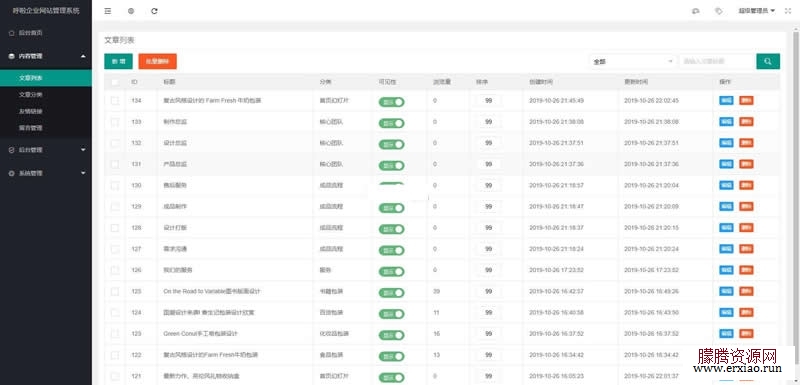Select the checkbox for article ID 125

[115, 291]
